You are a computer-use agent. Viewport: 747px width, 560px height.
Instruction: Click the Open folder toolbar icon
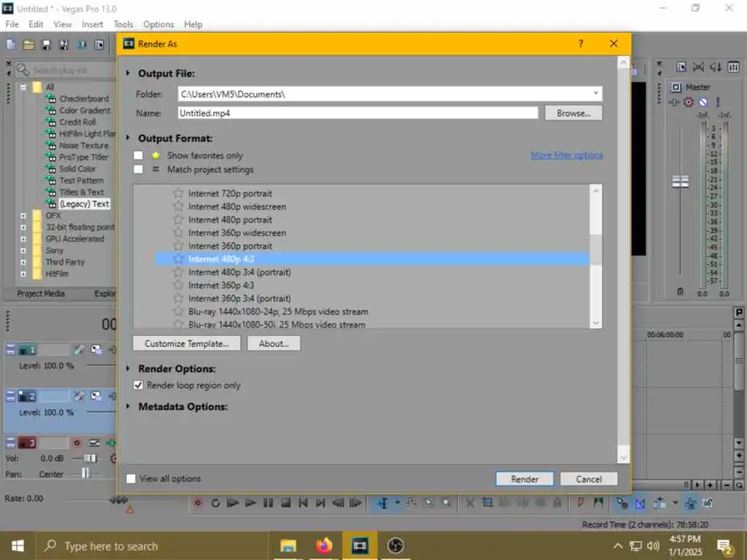28,44
